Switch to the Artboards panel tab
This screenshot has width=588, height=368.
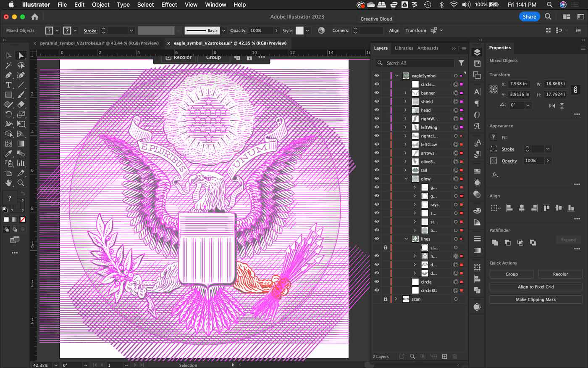pyautogui.click(x=428, y=48)
